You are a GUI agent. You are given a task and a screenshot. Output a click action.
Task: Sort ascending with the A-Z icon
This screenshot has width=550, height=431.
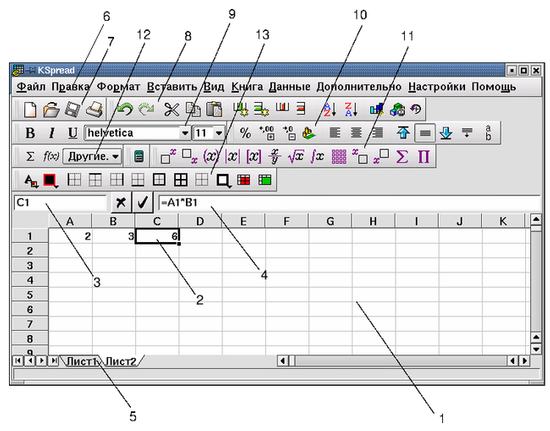pyautogui.click(x=329, y=109)
